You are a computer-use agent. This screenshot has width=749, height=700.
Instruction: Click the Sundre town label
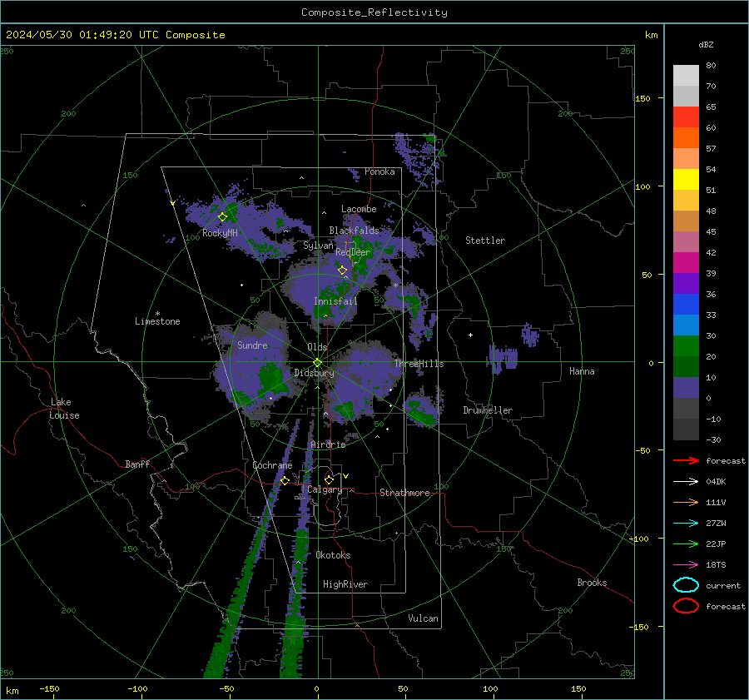252,345
